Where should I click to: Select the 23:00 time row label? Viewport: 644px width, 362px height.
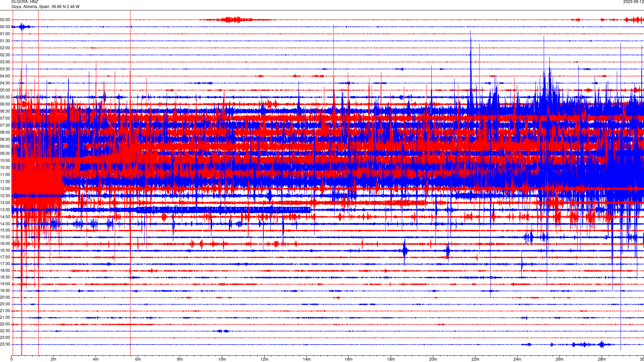(5, 338)
